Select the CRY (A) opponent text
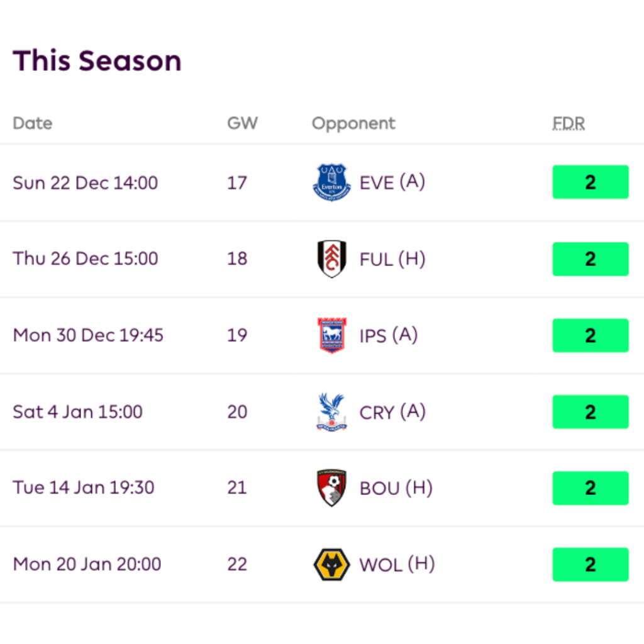The height and width of the screenshot is (644, 644). [392, 412]
